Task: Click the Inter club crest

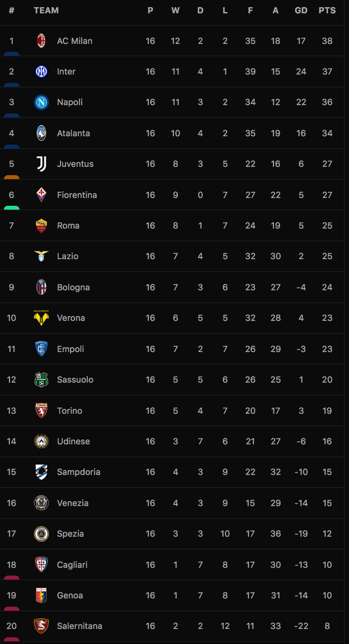Action: coord(41,72)
